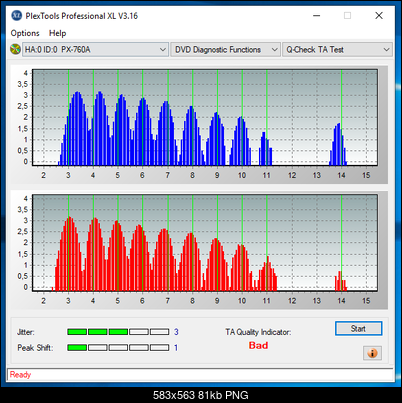Image resolution: width=402 pixels, height=403 pixels.
Task: Click the red Bad quality result
Action: (258, 345)
